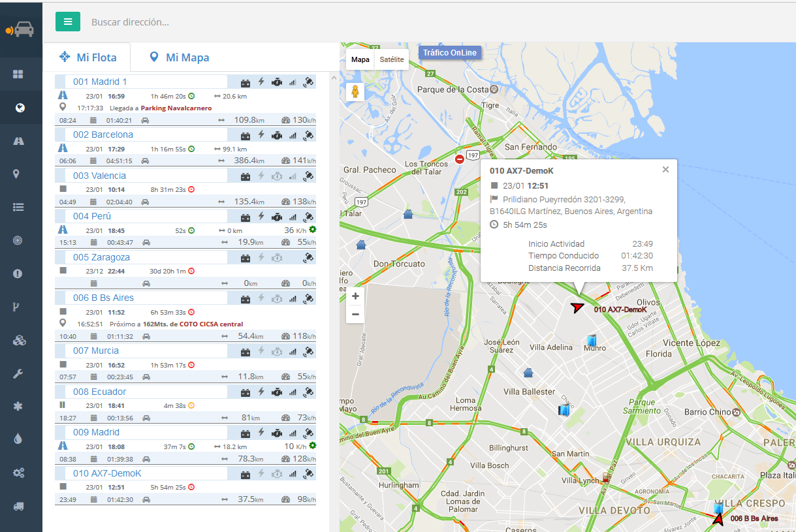Viewport: 796px width, 532px height.
Task: Click the alert notifications icon in sidebar
Action: click(x=19, y=273)
